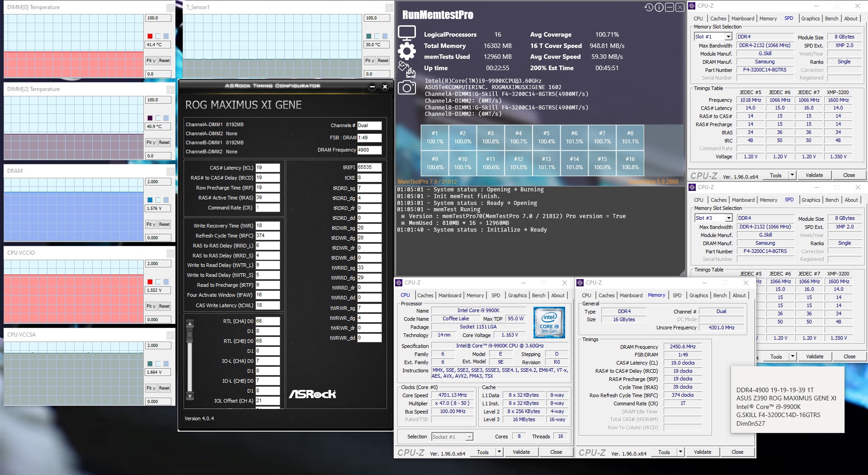Click the blue swatch in DRAM graph
This screenshot has height=475, width=868.
coord(150,200)
